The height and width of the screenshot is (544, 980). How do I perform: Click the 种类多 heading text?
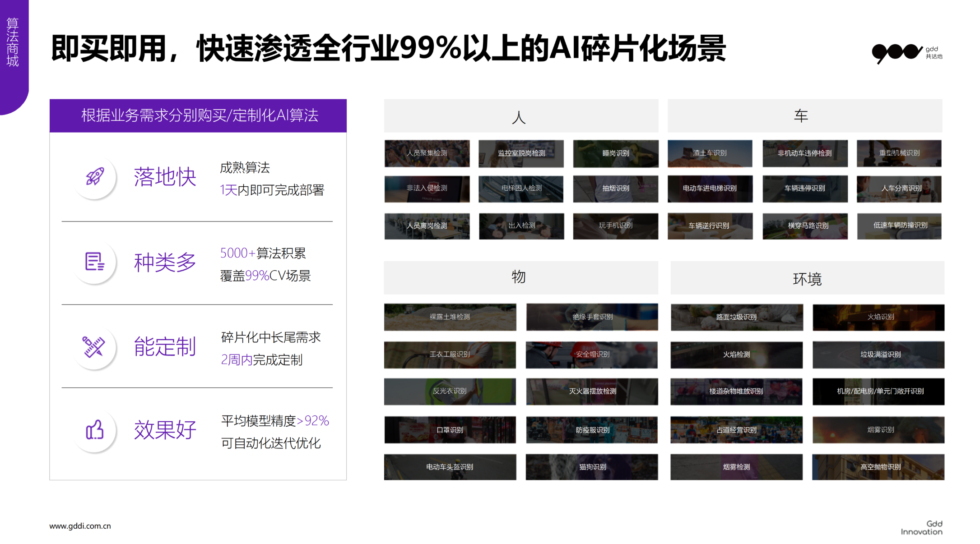click(165, 262)
